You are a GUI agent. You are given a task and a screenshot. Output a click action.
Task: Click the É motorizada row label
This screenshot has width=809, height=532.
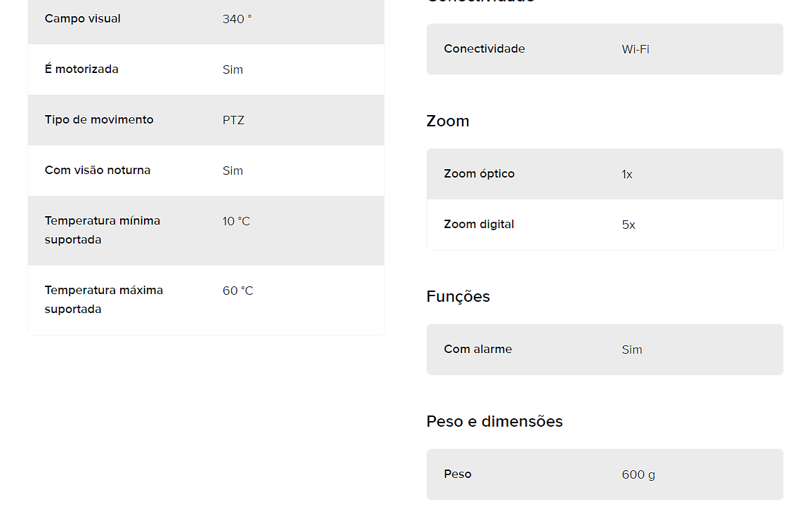pos(81,69)
